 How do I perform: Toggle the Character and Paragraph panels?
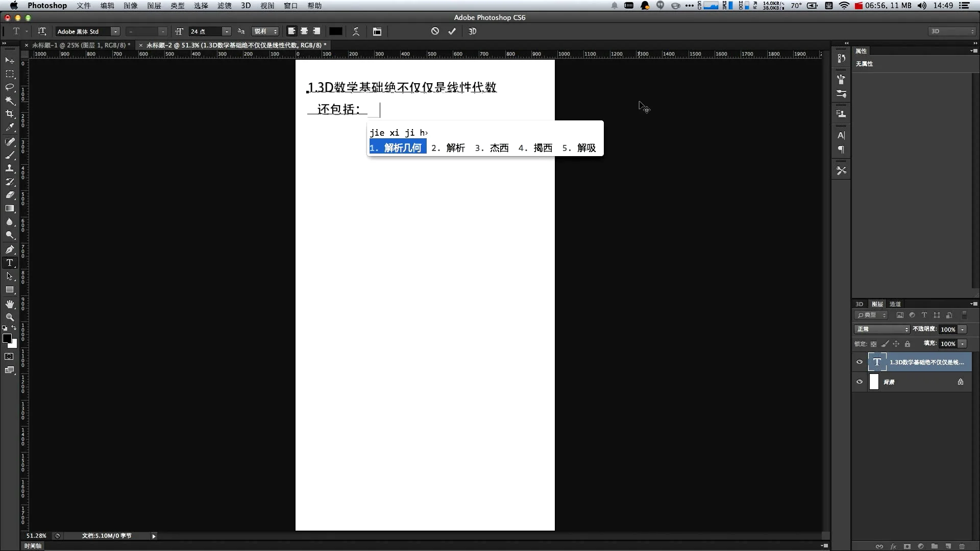377,31
